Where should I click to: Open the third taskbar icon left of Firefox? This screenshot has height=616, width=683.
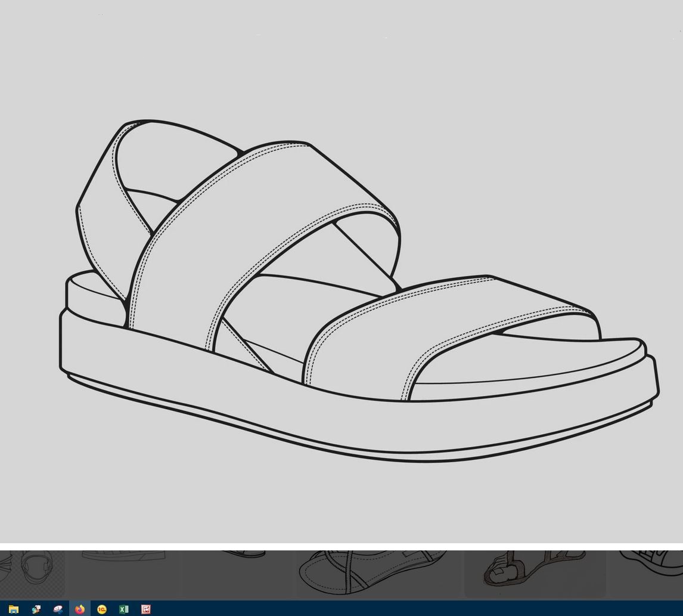click(58, 609)
